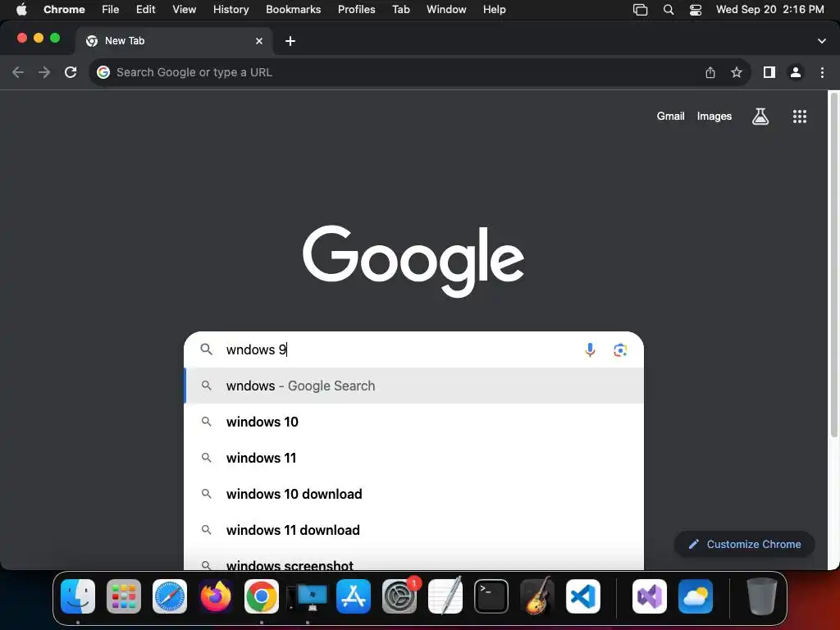The image size is (840, 630).
Task: Open the cloud weather app in Dock
Action: point(696,596)
